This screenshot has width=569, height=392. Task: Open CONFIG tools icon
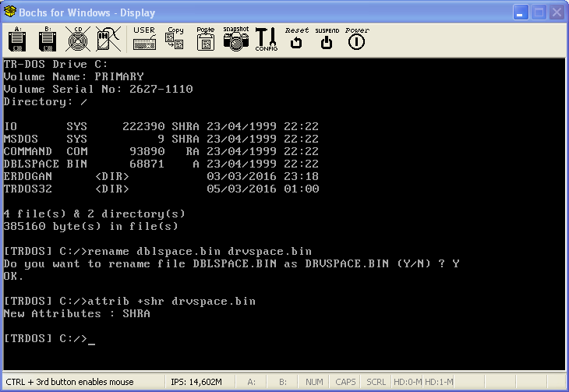[x=266, y=39]
